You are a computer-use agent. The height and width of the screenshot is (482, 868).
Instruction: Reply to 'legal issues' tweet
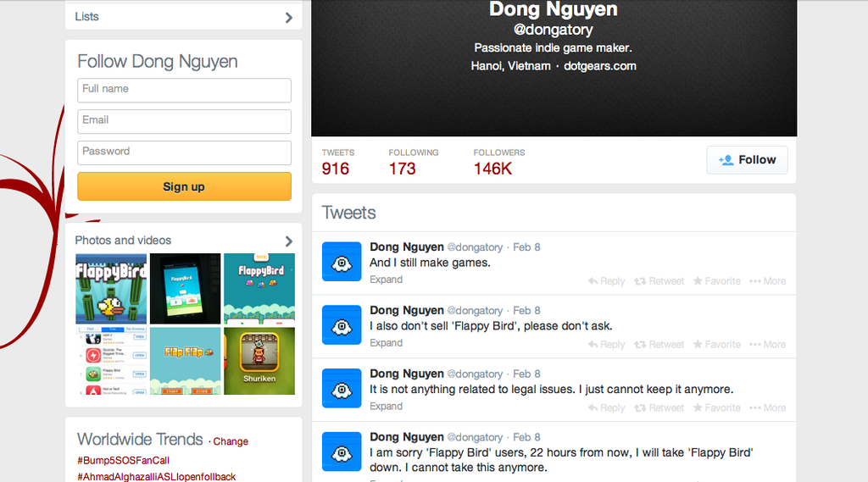(x=607, y=407)
